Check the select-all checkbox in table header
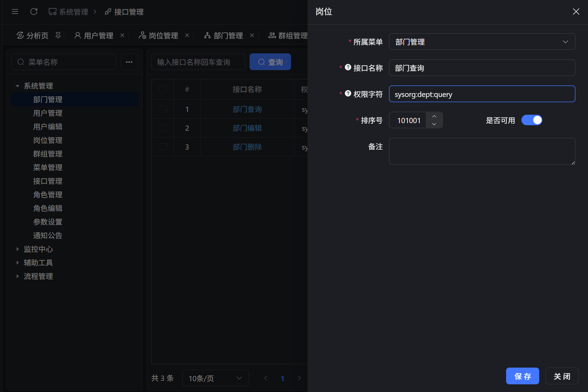 (163, 89)
